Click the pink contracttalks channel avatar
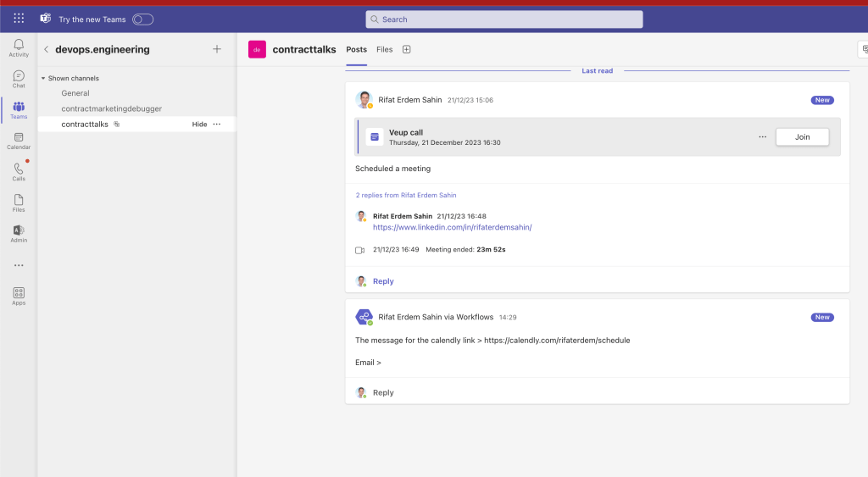 tap(257, 49)
